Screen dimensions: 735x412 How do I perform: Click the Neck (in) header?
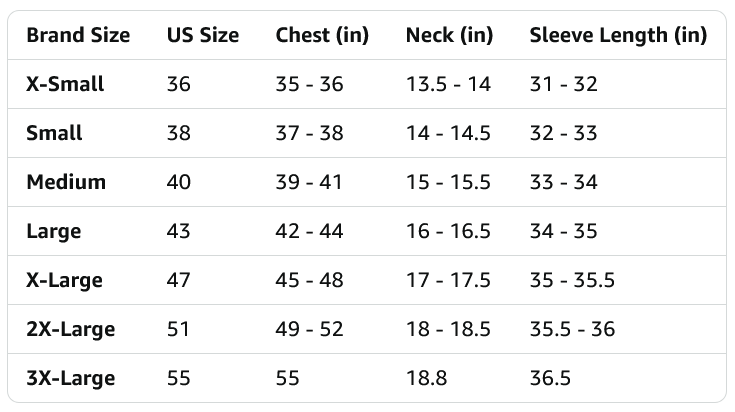coord(449,36)
